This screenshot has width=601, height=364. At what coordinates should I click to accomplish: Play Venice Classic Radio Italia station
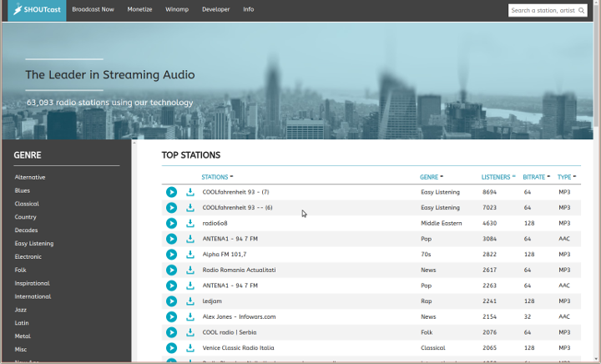click(171, 348)
